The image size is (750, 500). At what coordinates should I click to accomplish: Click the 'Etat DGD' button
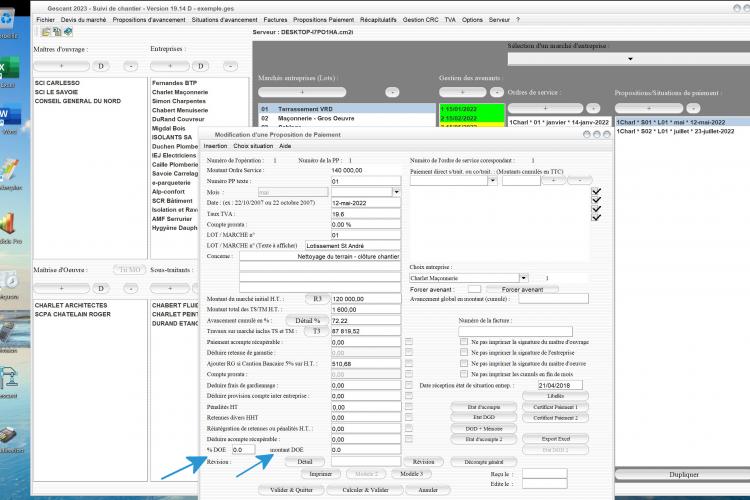click(484, 417)
